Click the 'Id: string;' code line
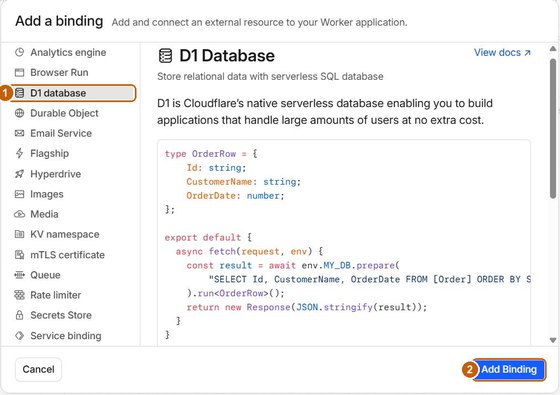The height and width of the screenshot is (395, 560). point(216,168)
